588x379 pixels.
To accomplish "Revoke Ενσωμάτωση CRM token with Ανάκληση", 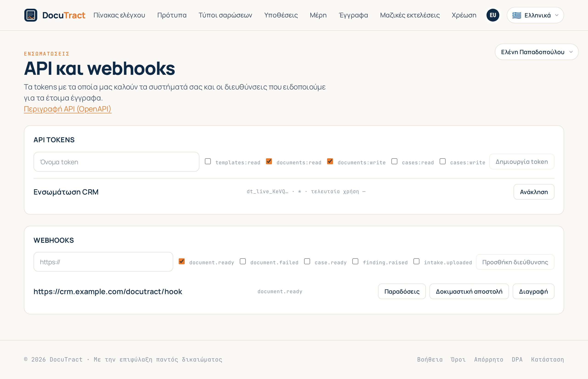I will point(534,192).
